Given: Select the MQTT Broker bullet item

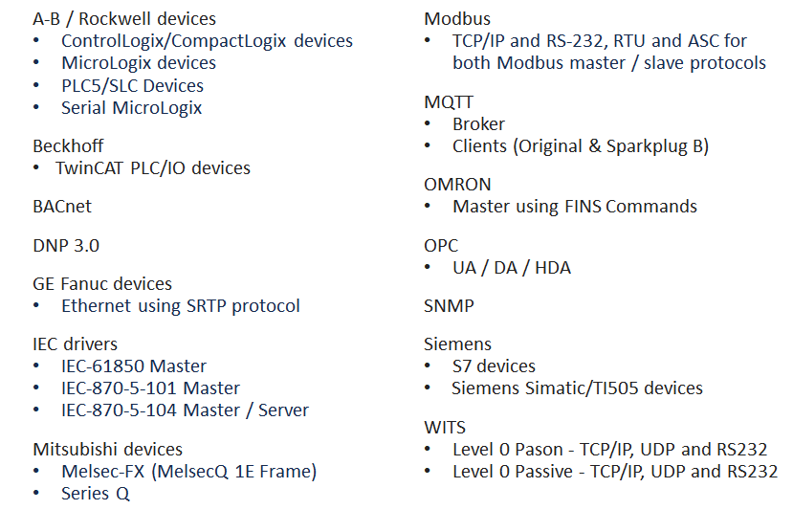Looking at the screenshot, I should pos(478,123).
